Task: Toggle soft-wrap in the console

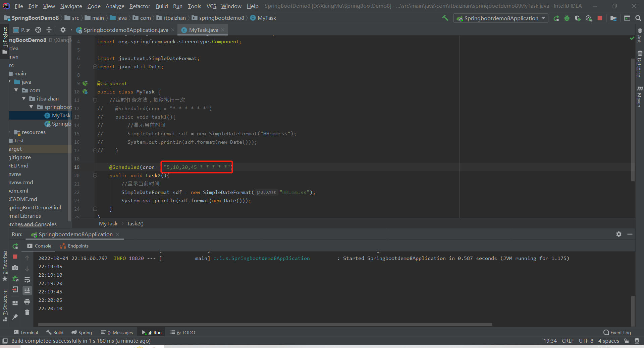Action: pyautogui.click(x=27, y=280)
